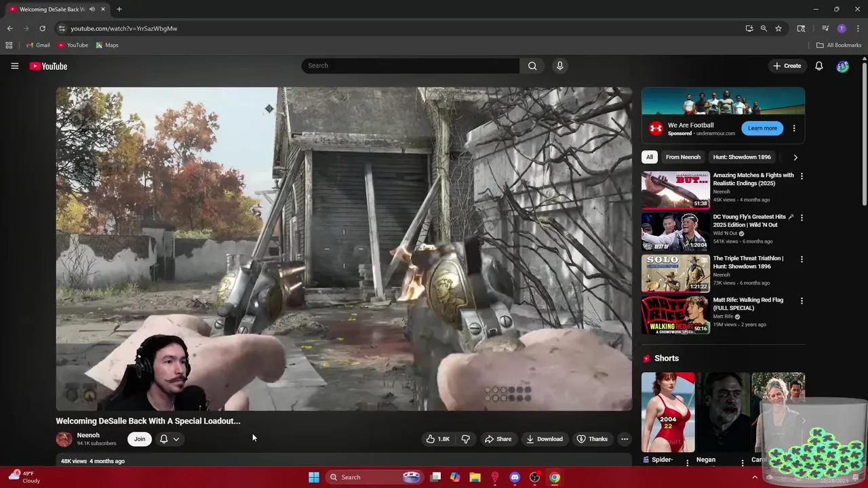This screenshot has width=868, height=488.
Task: Go to the YouTube home logo
Action: tap(48, 66)
